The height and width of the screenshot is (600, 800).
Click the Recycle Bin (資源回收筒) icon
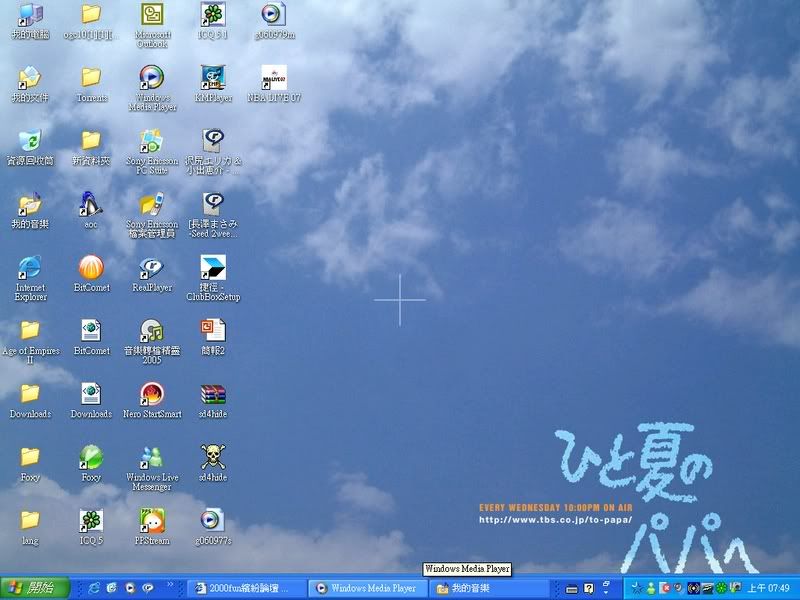pyautogui.click(x=30, y=140)
